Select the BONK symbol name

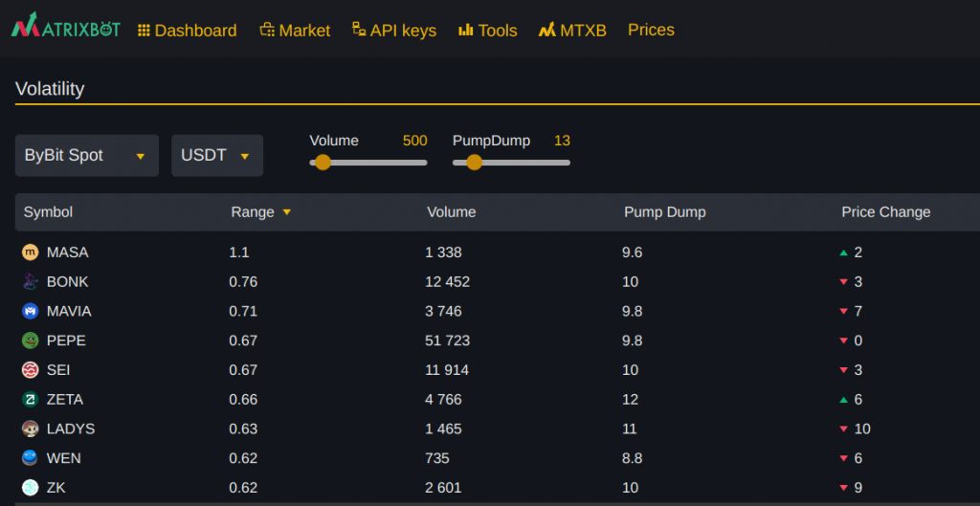point(68,282)
